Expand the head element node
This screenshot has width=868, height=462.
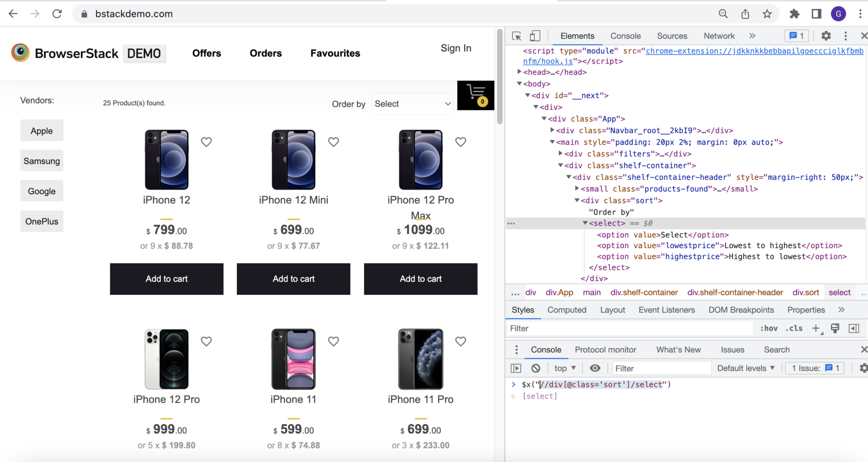(x=519, y=72)
